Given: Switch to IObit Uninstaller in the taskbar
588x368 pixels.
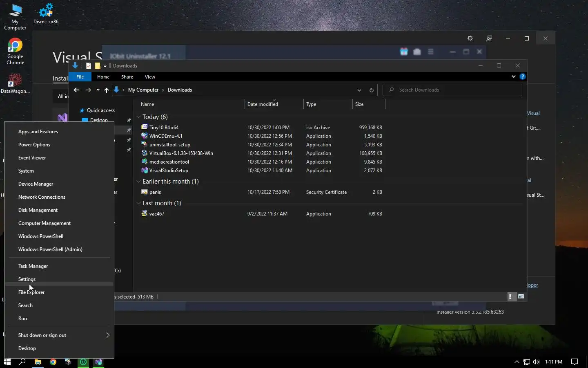Looking at the screenshot, I should pyautogui.click(x=83, y=362).
